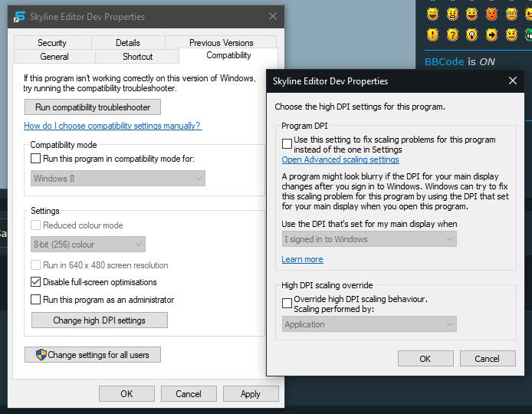
Task: Close the background Properties window
Action: (x=273, y=16)
